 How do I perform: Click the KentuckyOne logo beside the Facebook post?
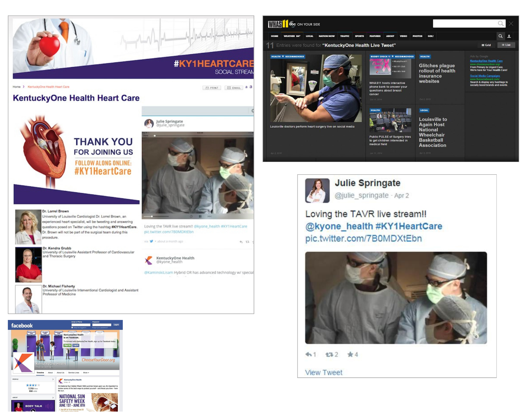pyautogui.click(x=60, y=381)
